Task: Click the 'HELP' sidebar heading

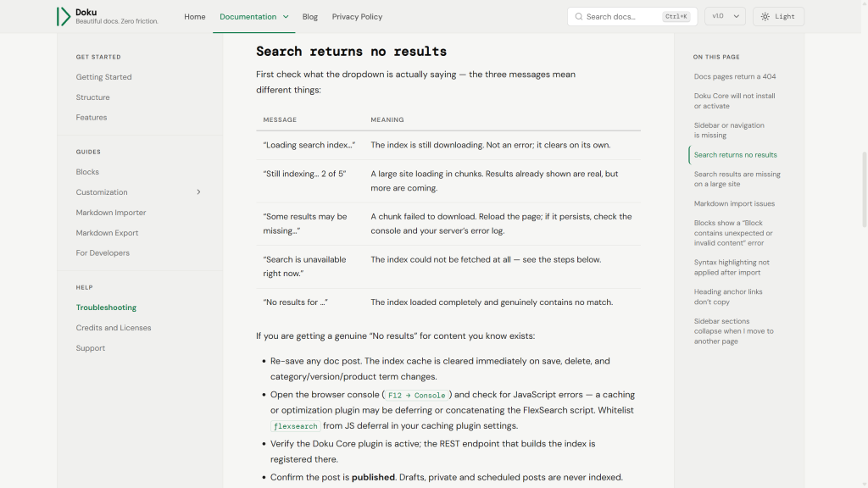Action: point(84,288)
